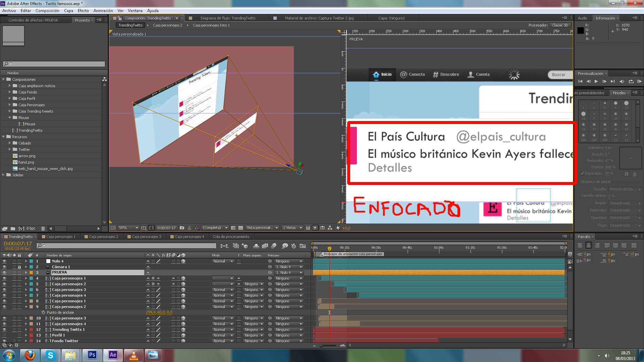Open the graph editor in timeline
644x362 pixels.
pos(303,246)
